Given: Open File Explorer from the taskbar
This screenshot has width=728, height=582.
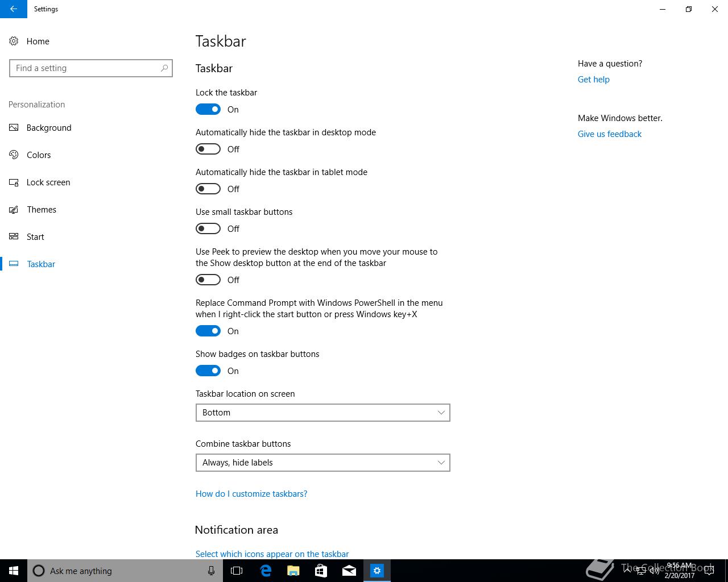Looking at the screenshot, I should tap(293, 571).
